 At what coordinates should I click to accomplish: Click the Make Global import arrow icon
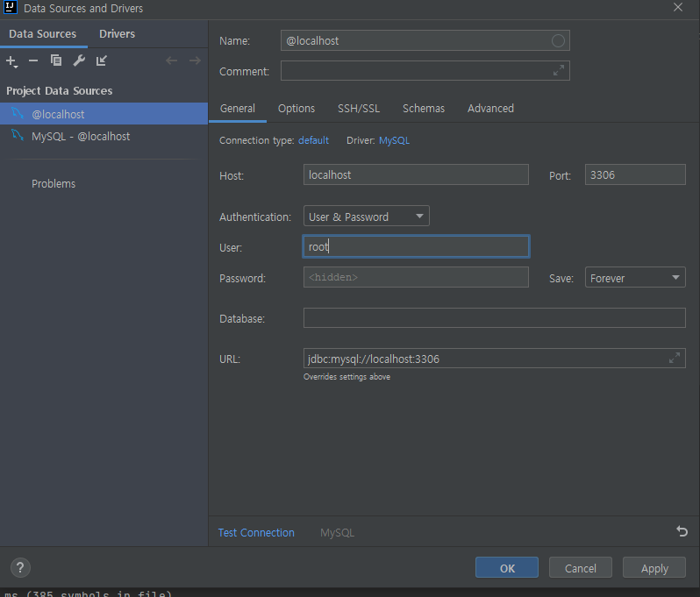102,60
